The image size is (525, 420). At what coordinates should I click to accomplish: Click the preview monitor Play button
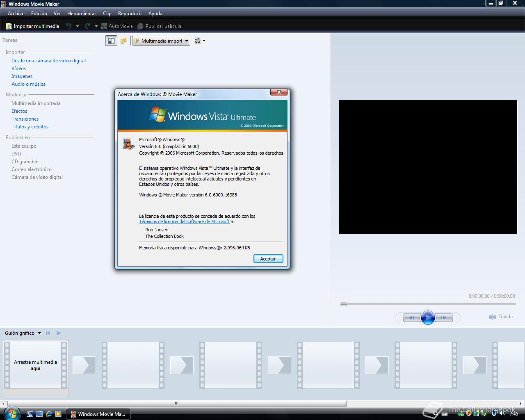[427, 317]
